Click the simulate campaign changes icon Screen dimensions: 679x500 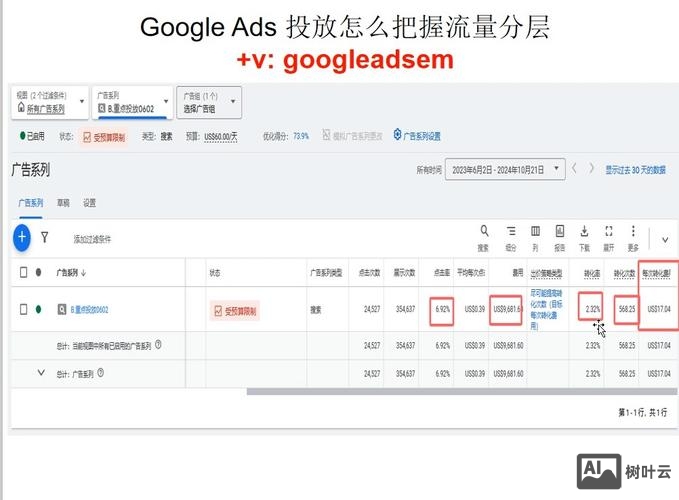tap(327, 135)
